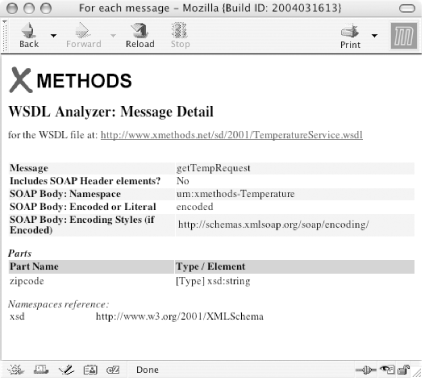Image resolution: width=423 pixels, height=378 pixels.
Task: Open the Print options dropdown arrow
Action: (375, 35)
